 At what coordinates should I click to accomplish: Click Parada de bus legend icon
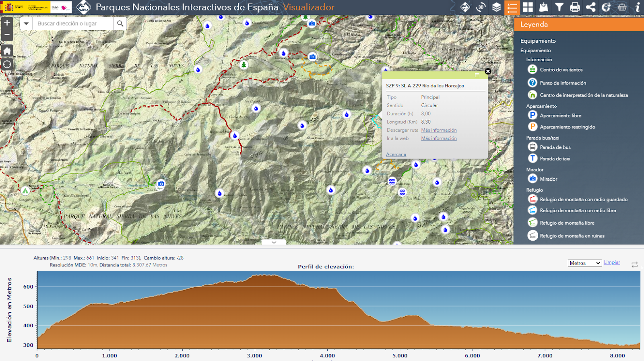[533, 147]
